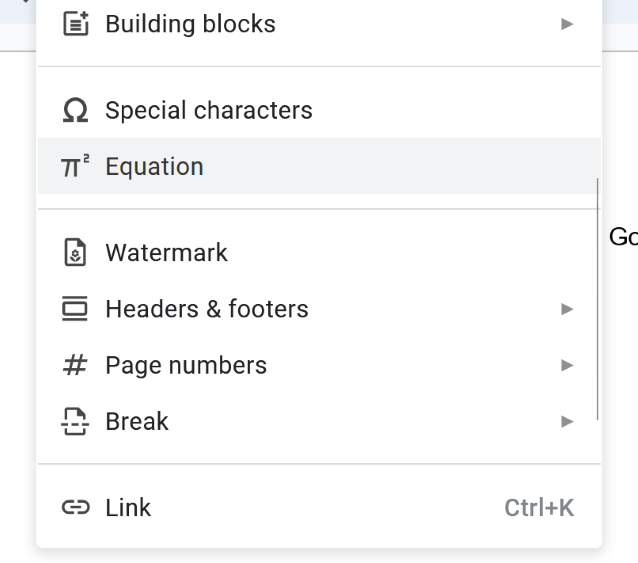Click the Ctrl+K shortcut label
Image resolution: width=638 pixels, height=563 pixels.
[x=539, y=508]
